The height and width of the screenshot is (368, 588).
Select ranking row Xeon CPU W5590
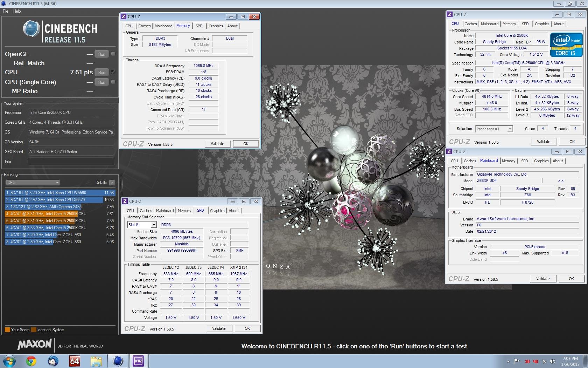pyautogui.click(x=59, y=193)
